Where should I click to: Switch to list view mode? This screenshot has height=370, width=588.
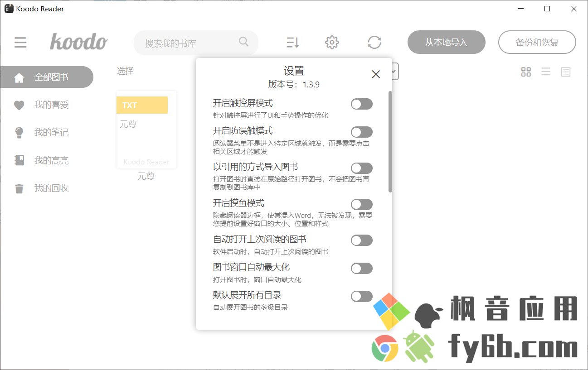pos(546,72)
